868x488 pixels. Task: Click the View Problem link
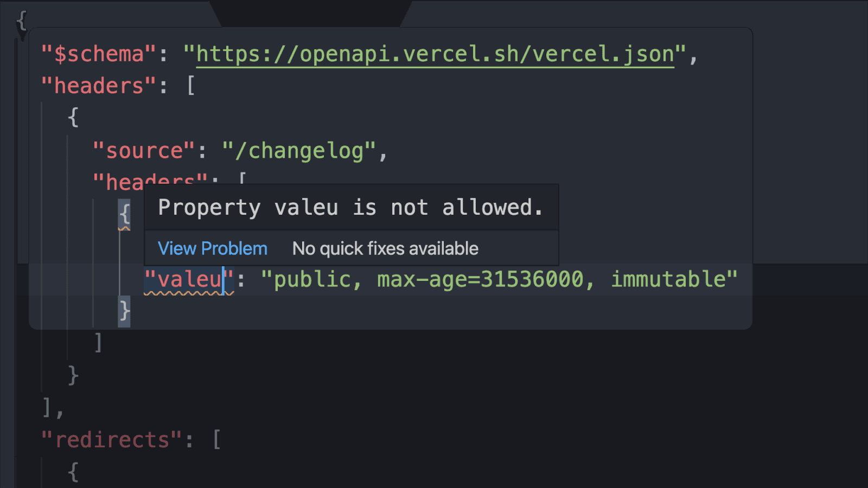click(212, 249)
